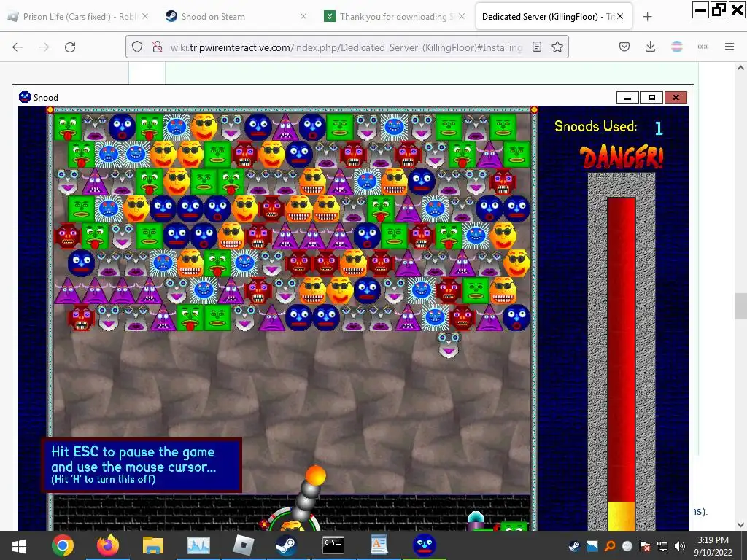Minimize the Snood game window

(627, 98)
